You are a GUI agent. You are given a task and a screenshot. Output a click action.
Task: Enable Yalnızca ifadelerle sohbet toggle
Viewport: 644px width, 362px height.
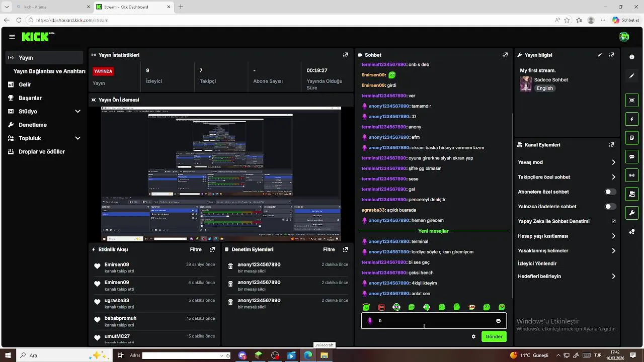[610, 207]
